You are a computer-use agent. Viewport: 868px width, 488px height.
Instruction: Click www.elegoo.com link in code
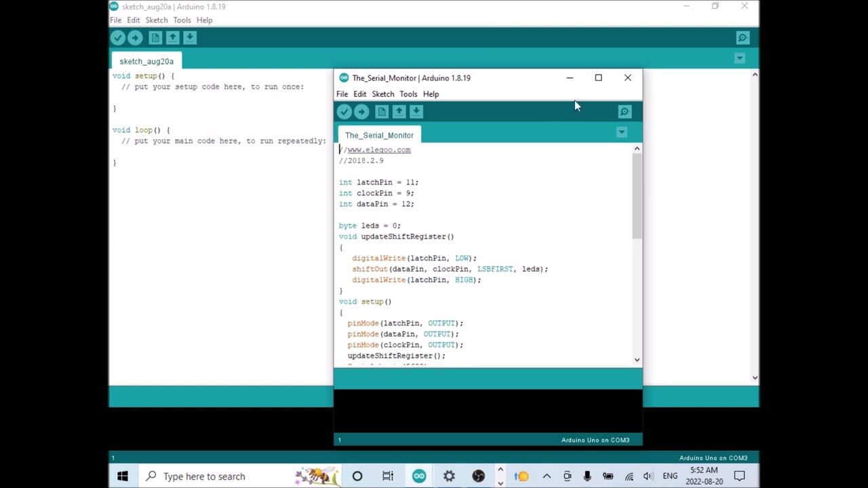coord(379,150)
